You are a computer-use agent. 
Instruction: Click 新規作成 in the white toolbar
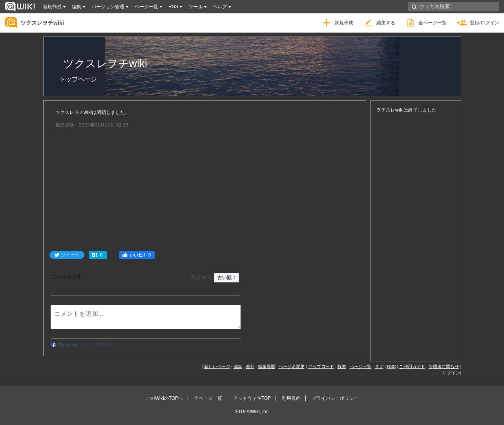point(344,23)
